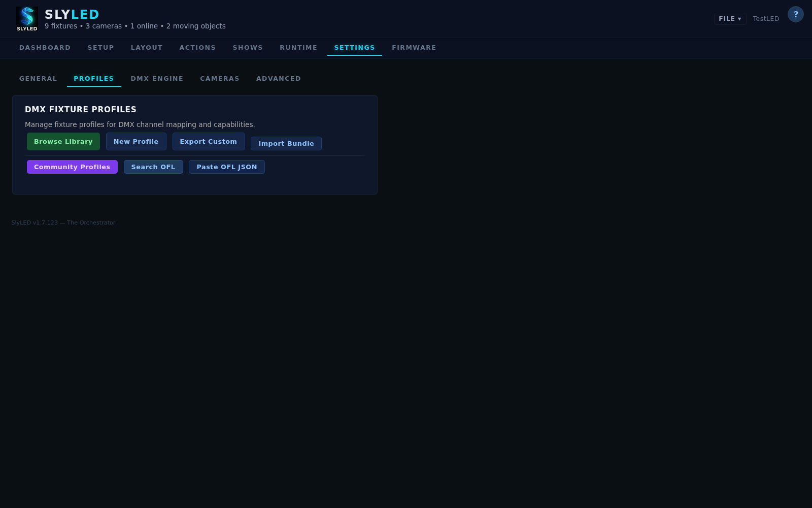Click the fixtures and cameras status line
The width and height of the screenshot is (812, 508).
tap(135, 26)
